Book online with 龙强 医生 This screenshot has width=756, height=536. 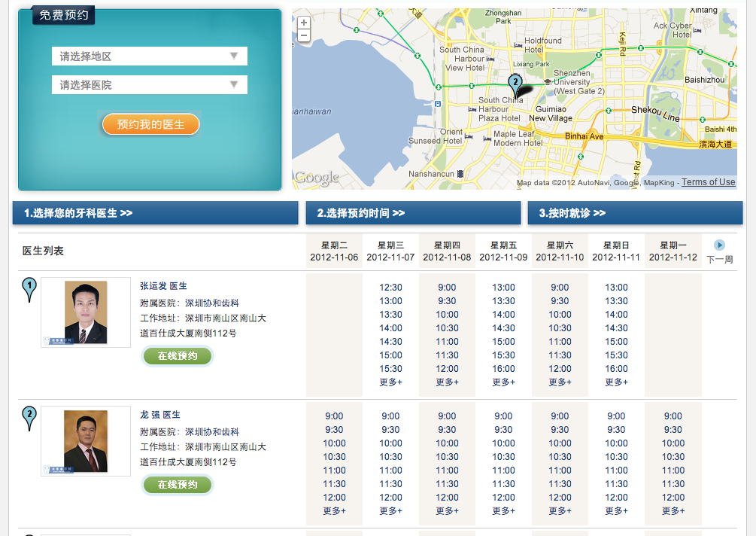click(x=178, y=485)
